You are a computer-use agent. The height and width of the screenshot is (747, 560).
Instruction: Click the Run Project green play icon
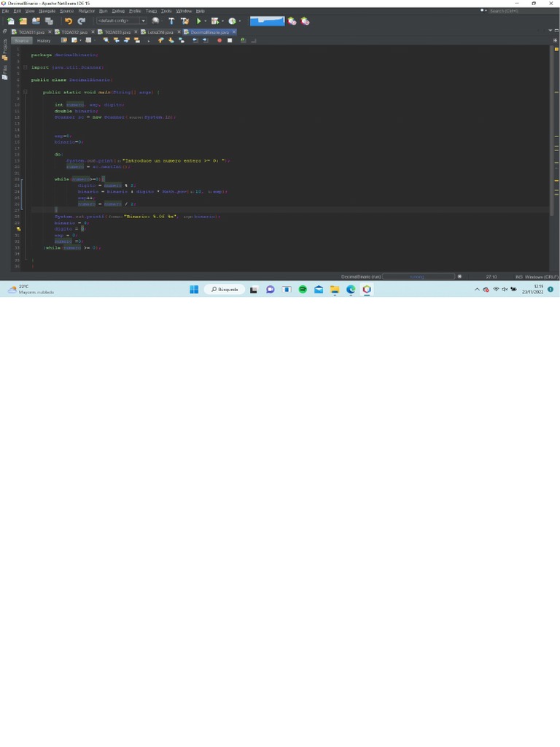(x=198, y=21)
